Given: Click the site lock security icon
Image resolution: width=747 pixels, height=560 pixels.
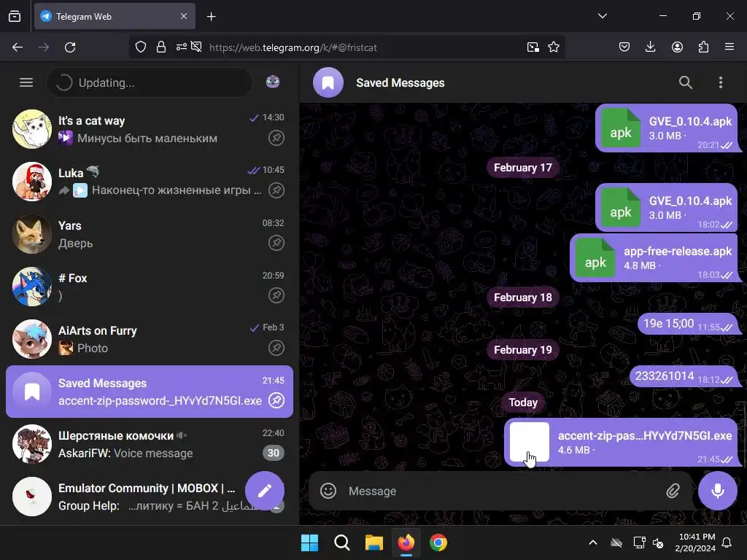Looking at the screenshot, I should click(161, 47).
